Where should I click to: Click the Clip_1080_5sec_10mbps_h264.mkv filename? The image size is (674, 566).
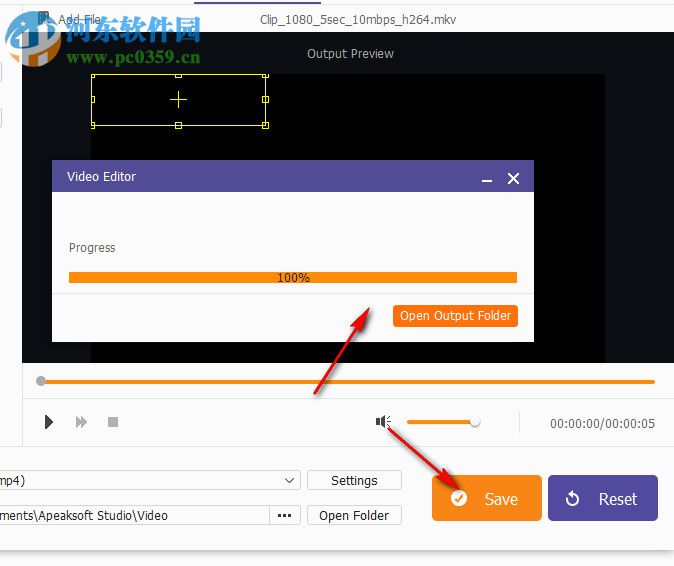pos(358,20)
